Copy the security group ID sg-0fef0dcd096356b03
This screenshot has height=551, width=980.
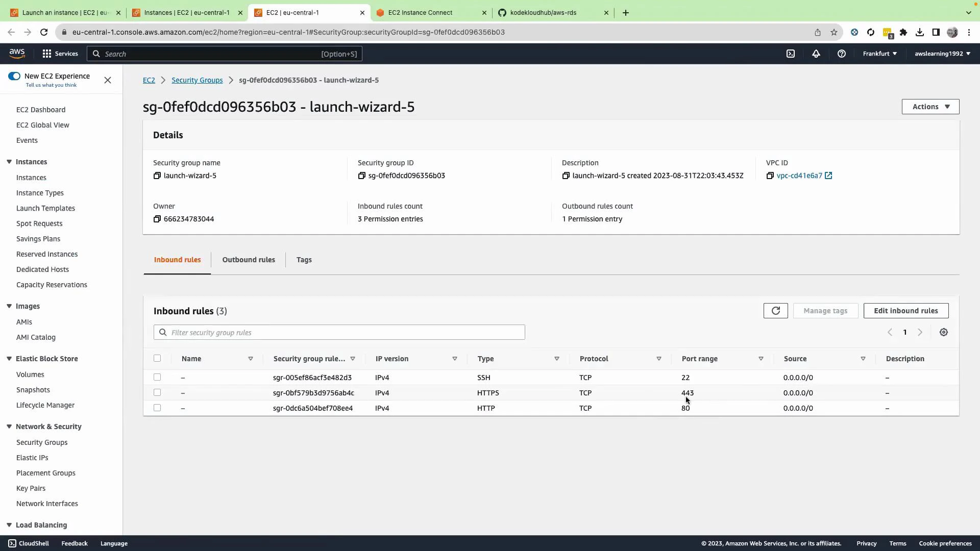coord(361,176)
